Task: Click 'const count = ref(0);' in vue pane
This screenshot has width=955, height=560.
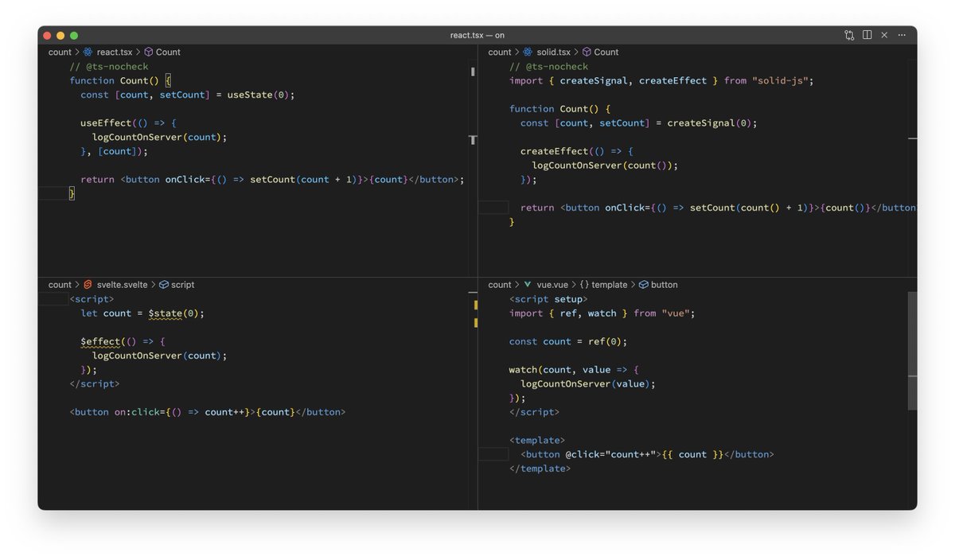Action: point(568,341)
